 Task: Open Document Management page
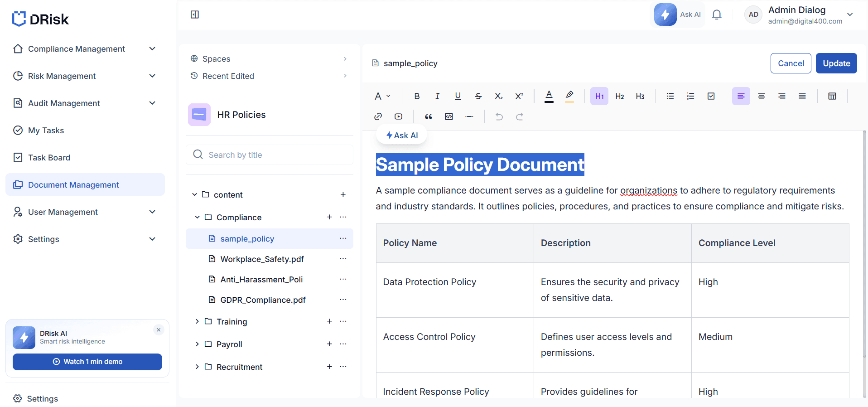(x=85, y=184)
